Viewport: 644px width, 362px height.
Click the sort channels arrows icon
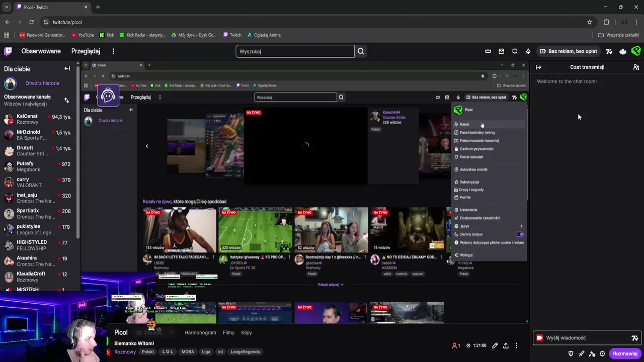pyautogui.click(x=66, y=101)
